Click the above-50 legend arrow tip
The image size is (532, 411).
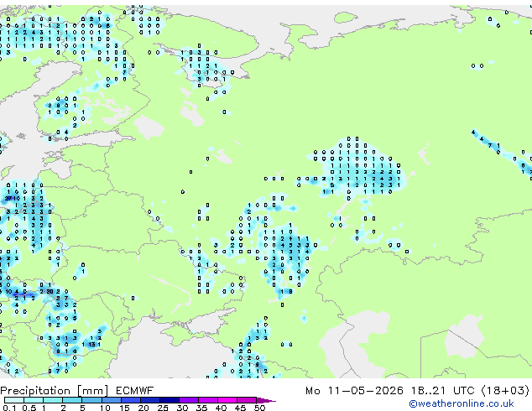click(x=266, y=400)
